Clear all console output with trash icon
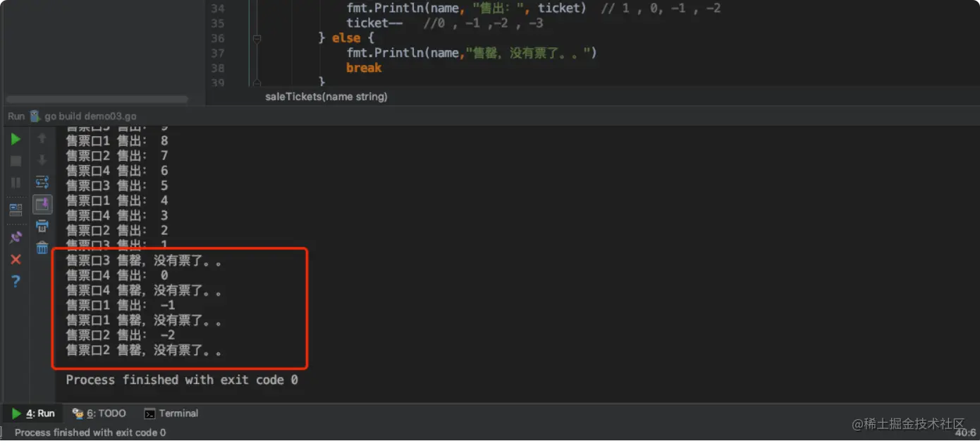980x446 pixels. coord(42,248)
